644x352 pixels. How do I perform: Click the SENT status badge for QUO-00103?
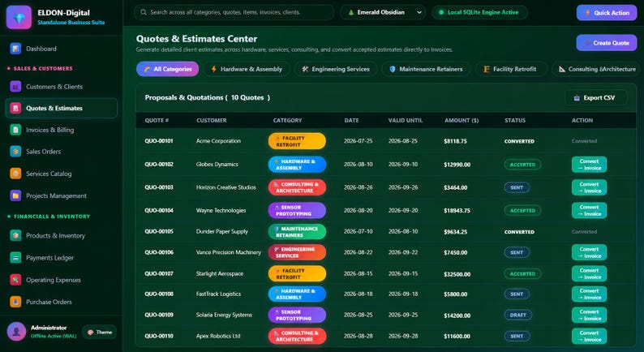coord(517,187)
